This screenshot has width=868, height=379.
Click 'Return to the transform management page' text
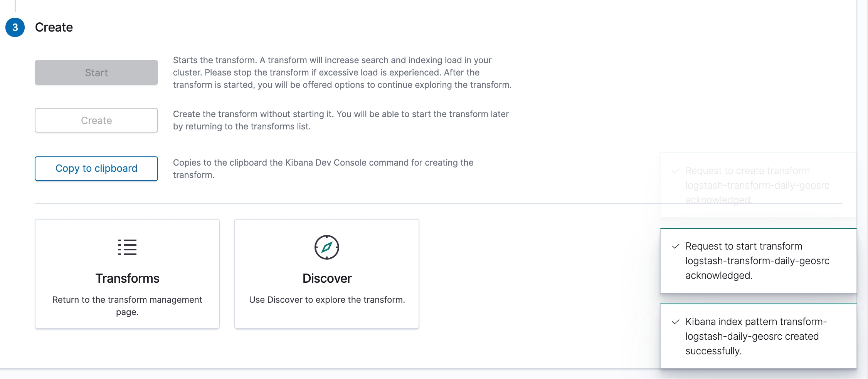[127, 306]
